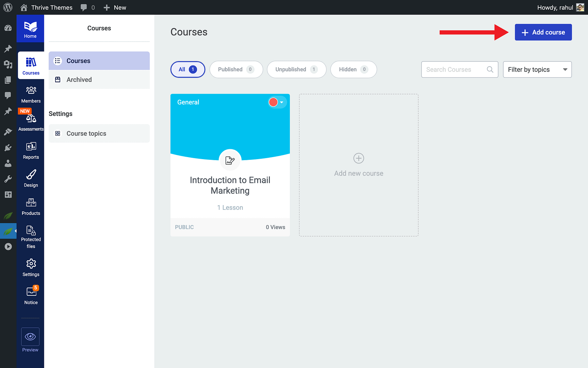Screen dimensions: 588x368
Task: Open the Members section
Action: pyautogui.click(x=31, y=93)
